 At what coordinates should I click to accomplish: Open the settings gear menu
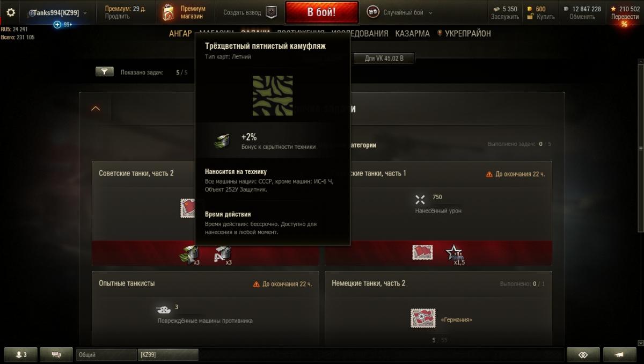click(x=11, y=12)
